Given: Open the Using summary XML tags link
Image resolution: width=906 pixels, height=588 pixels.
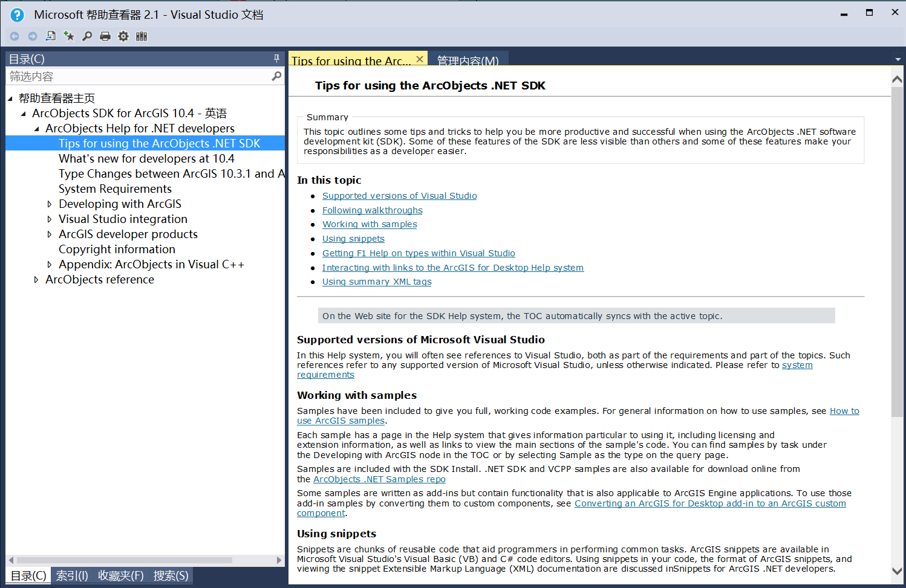Looking at the screenshot, I should 377,282.
